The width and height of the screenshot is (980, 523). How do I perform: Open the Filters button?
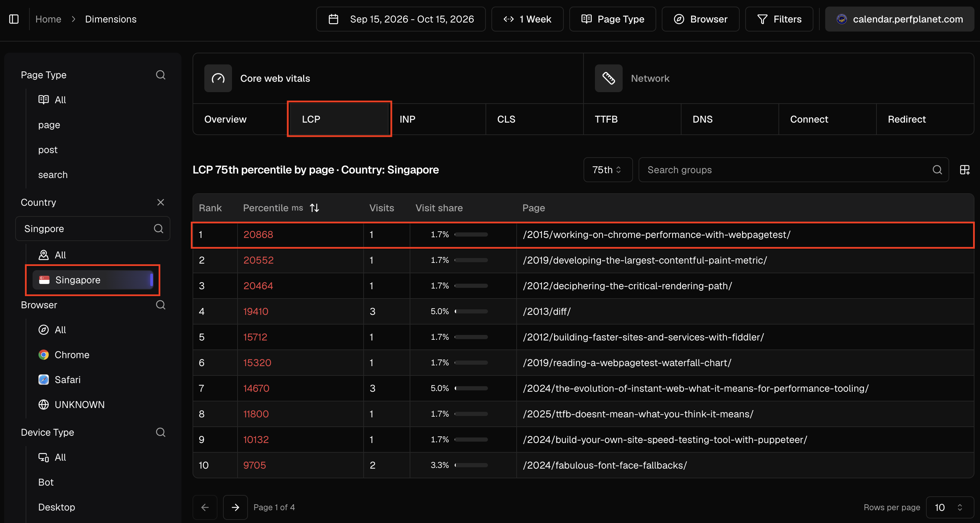[x=779, y=19]
